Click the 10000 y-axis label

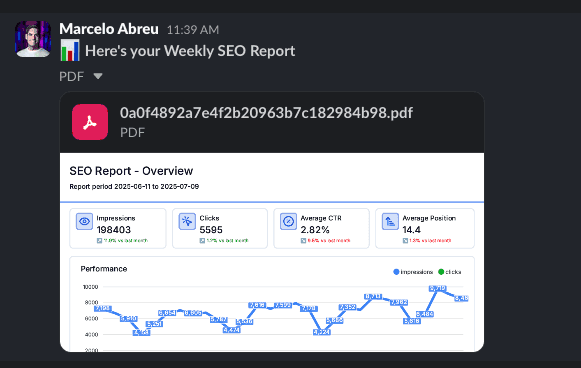coord(90,287)
